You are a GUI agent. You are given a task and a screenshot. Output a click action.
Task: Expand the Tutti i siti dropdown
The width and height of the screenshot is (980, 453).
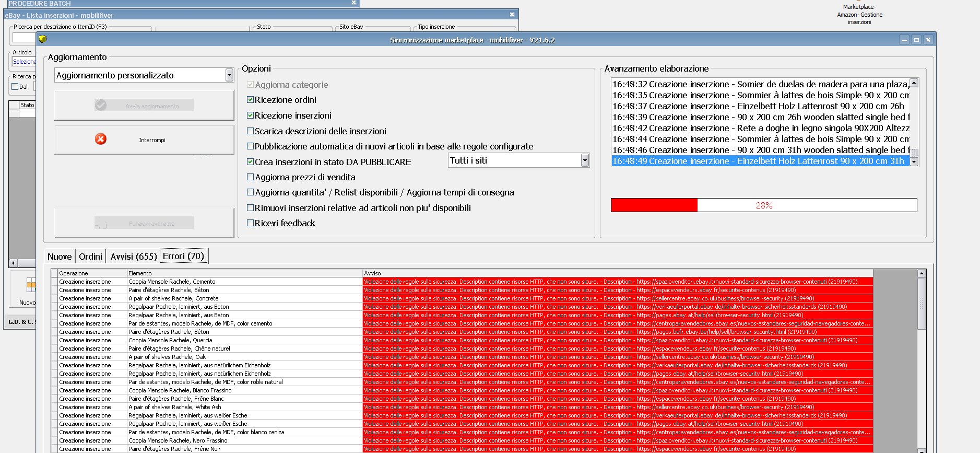tap(585, 160)
